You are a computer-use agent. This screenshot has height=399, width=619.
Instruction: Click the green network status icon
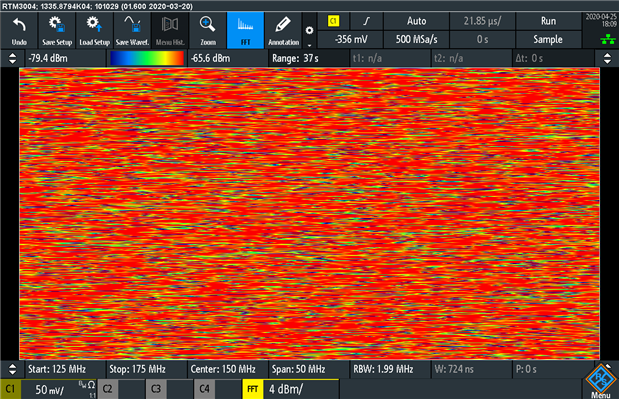[608, 39]
